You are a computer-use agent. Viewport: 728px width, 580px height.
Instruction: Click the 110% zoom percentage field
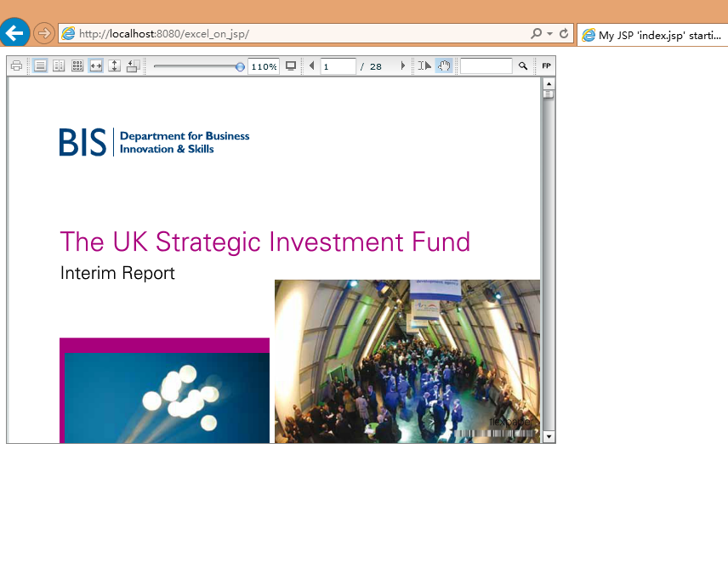pyautogui.click(x=264, y=66)
